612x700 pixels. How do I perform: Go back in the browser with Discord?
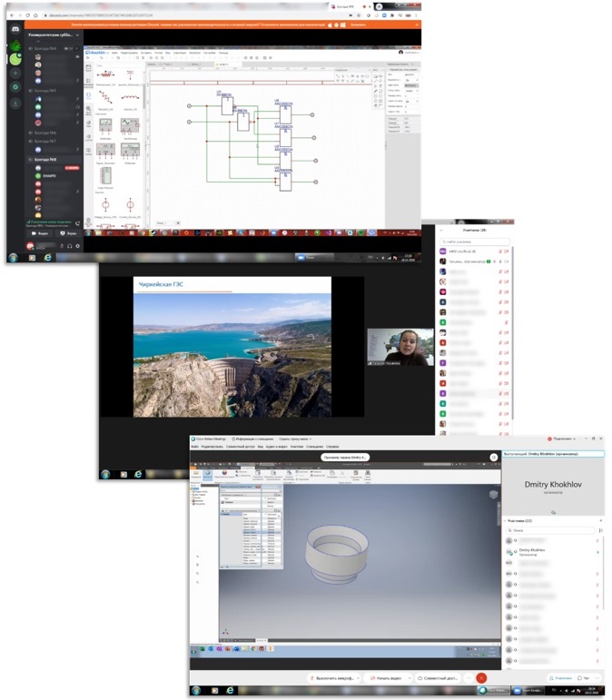tap(12, 15)
